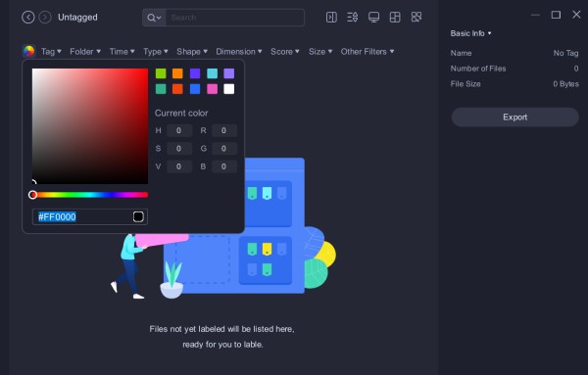Select the pink color swatch
Viewport: 588px width, 375px height.
[x=213, y=89]
